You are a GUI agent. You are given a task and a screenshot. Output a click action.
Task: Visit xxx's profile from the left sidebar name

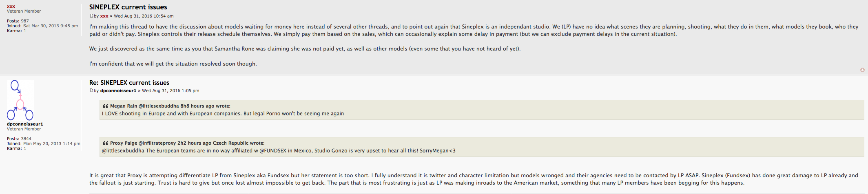click(x=11, y=6)
